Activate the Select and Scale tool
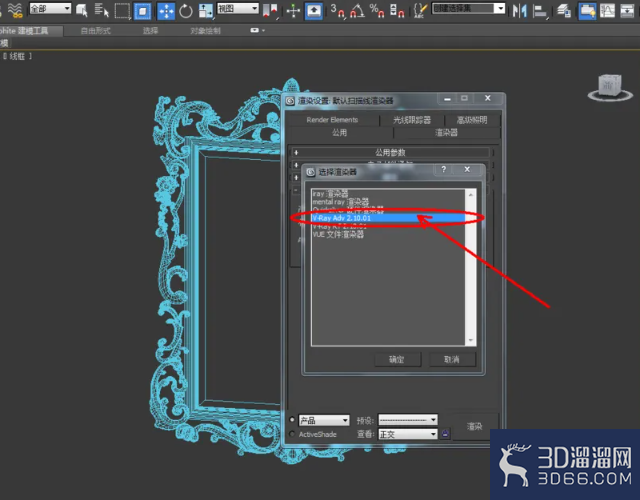This screenshot has width=640, height=500. click(x=206, y=11)
